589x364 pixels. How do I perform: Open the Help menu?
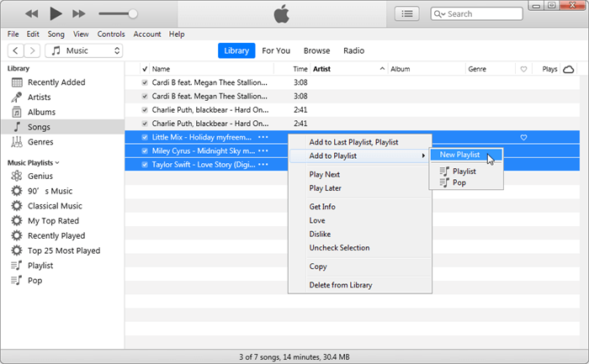[177, 34]
